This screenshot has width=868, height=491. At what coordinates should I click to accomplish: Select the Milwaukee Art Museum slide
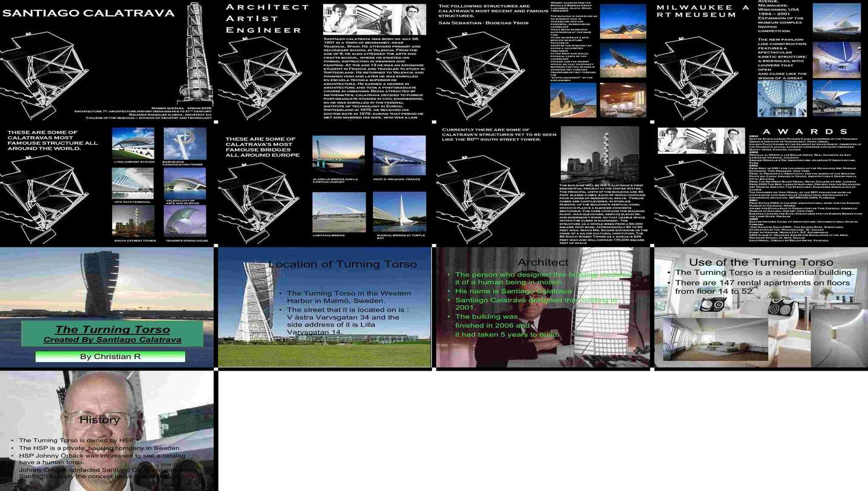point(761,61)
